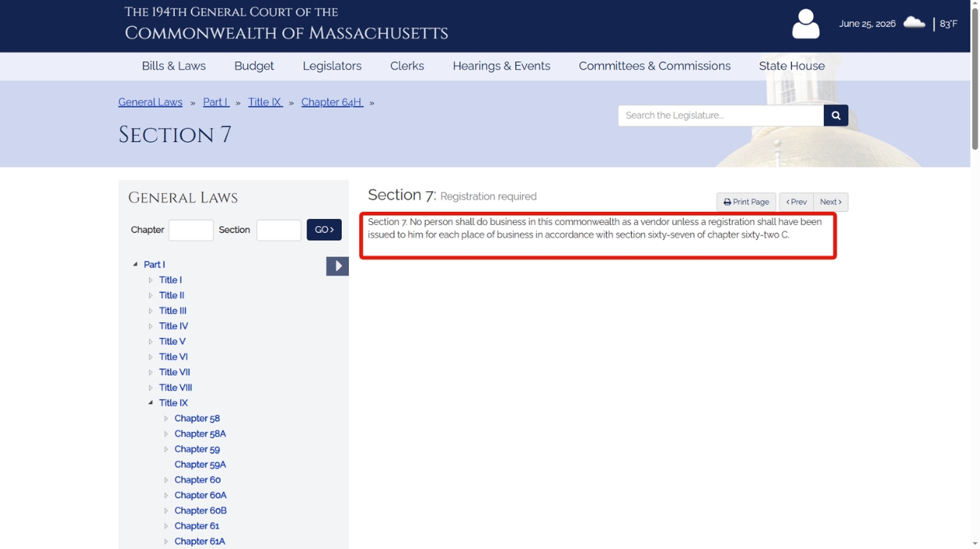Expand the Title VIII tree arrow
Image resolution: width=980 pixels, height=549 pixels.
tap(151, 387)
